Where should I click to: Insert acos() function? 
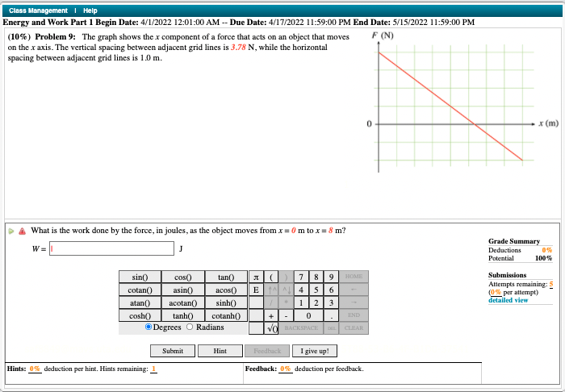click(226, 290)
